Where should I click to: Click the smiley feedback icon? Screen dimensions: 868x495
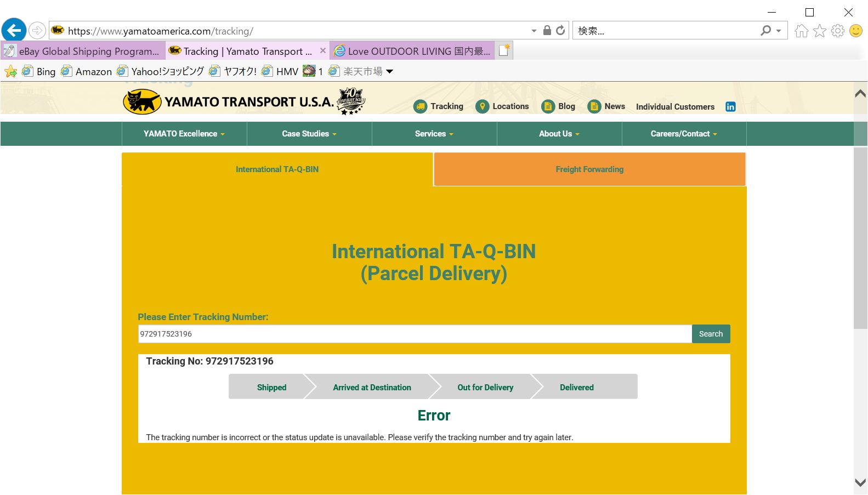856,31
